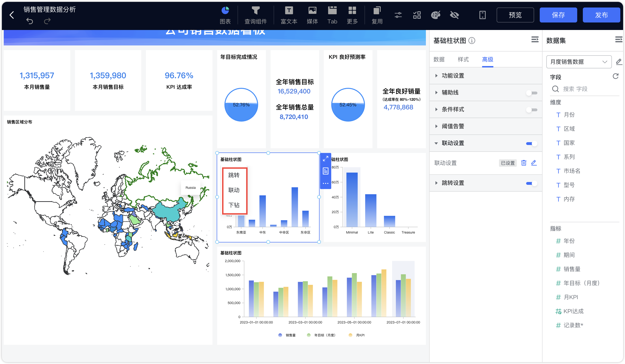Image resolution: width=625 pixels, height=364 pixels.
Task: Choose 下钻 from the popup menu
Action: click(x=234, y=205)
